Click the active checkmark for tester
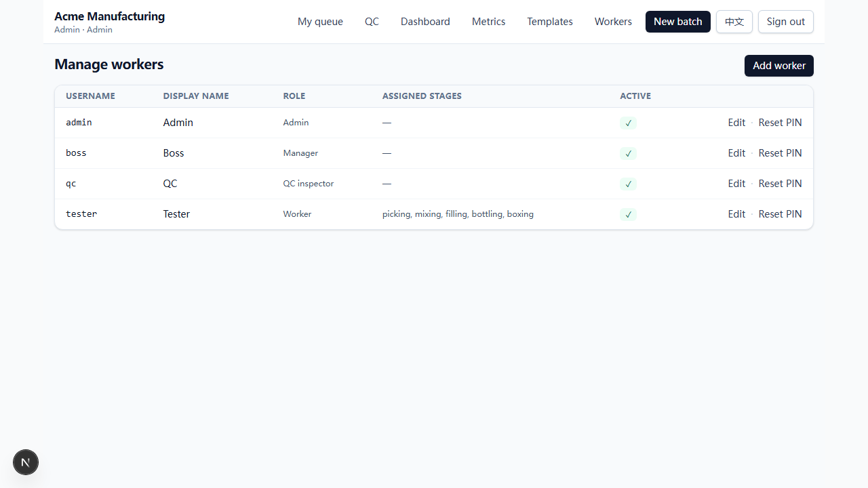 [628, 215]
